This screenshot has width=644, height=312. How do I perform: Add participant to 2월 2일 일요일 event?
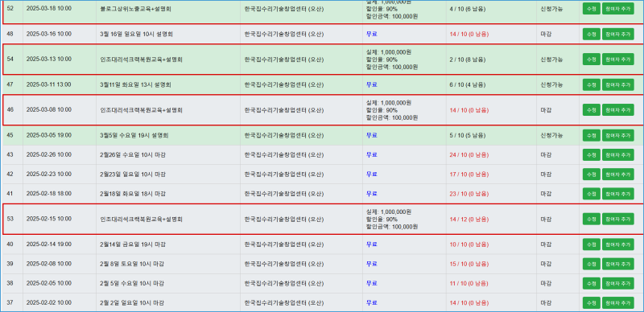618,302
